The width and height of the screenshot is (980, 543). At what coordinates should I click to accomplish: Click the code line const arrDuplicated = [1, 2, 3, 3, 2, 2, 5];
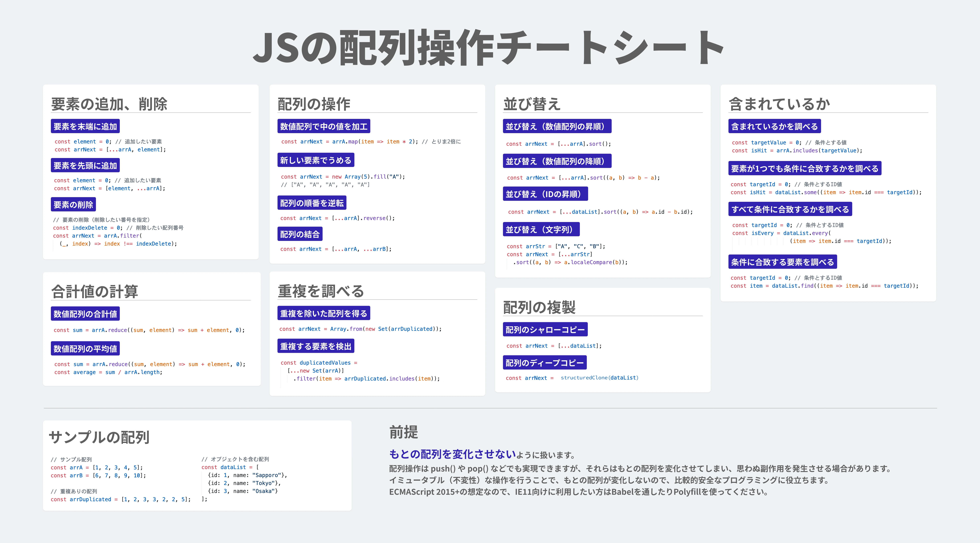click(x=121, y=500)
